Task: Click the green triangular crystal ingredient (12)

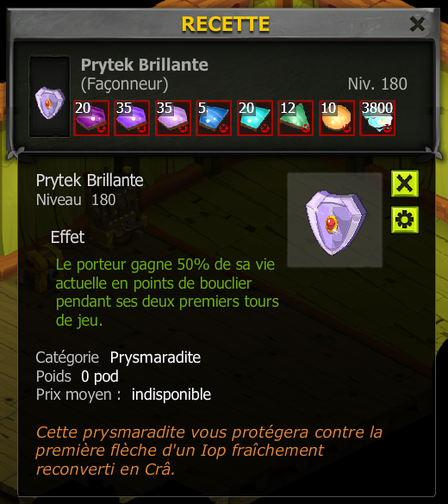Action: click(296, 118)
